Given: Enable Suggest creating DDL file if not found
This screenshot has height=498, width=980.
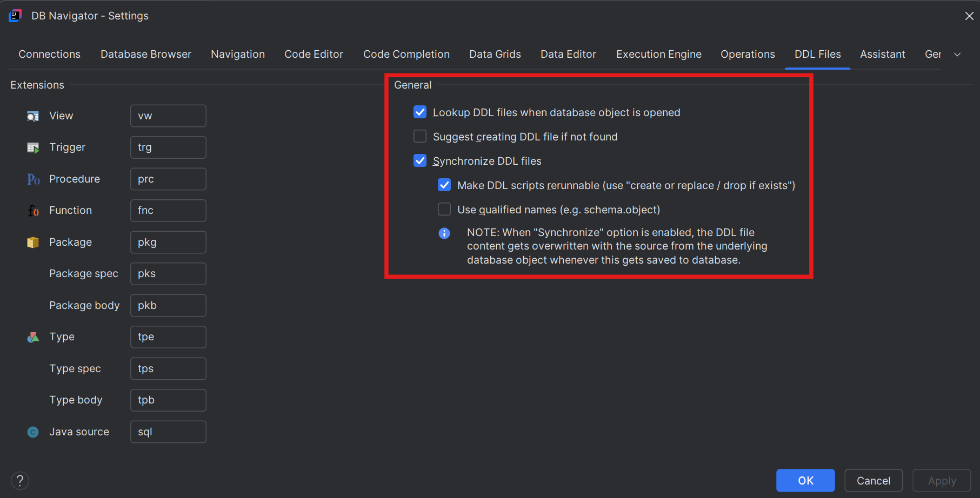Looking at the screenshot, I should tap(420, 136).
